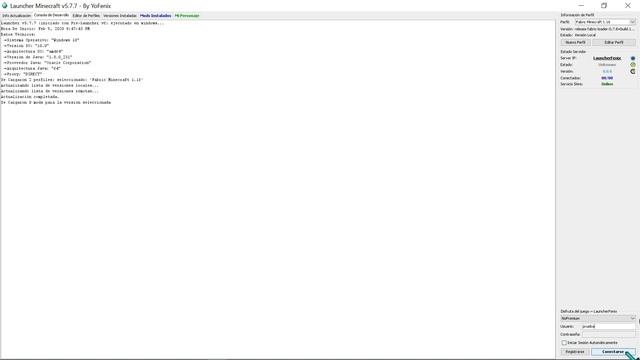Toggle Iniciar Sesión Automáticamente checkbox
The width and height of the screenshot is (640, 360).
(x=564, y=343)
